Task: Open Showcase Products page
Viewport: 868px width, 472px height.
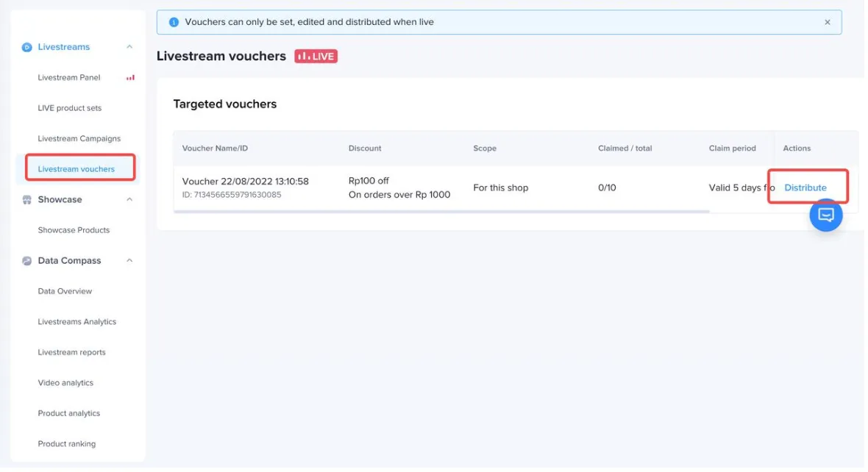Action: point(74,231)
